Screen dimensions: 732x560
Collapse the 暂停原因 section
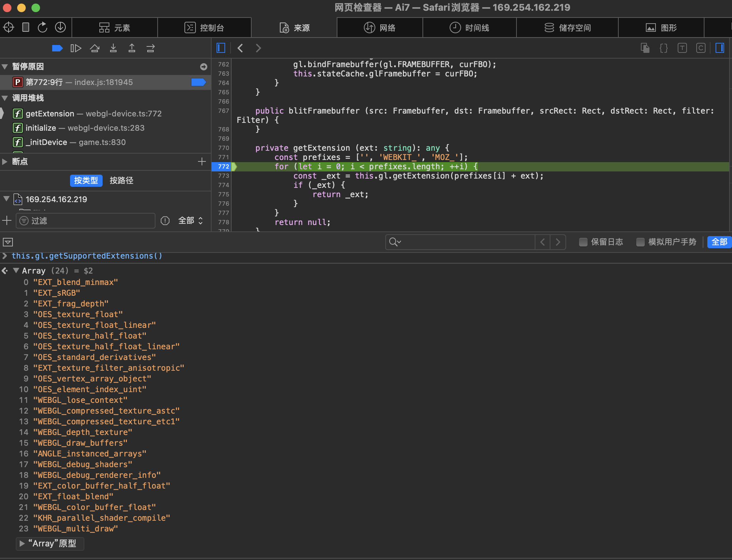[5, 67]
